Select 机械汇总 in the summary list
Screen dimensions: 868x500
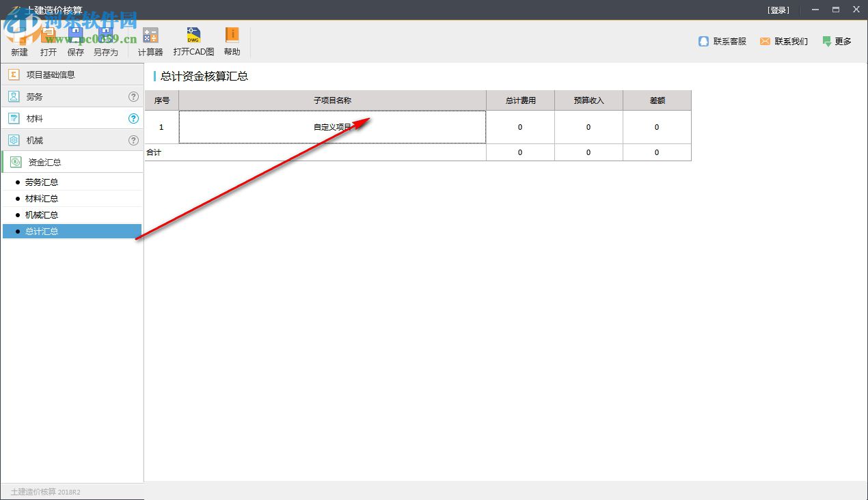click(72, 215)
